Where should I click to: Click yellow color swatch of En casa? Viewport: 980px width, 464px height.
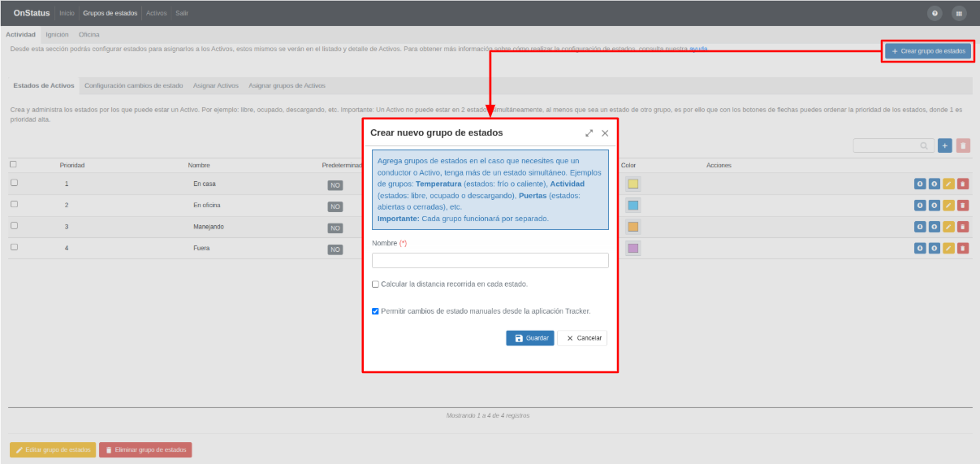[633, 184]
